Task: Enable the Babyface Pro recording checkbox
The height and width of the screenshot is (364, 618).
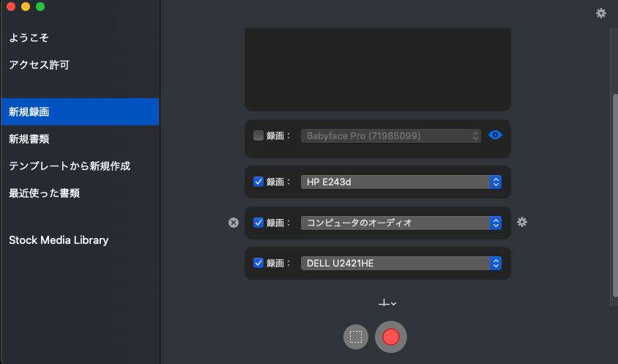Action: pos(258,135)
